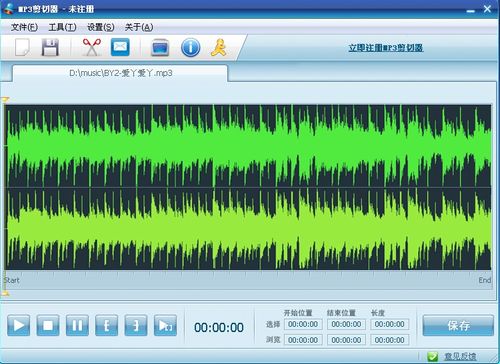The image size is (500, 364).
Task: Open the 工具(T) menu
Action: coord(62,27)
